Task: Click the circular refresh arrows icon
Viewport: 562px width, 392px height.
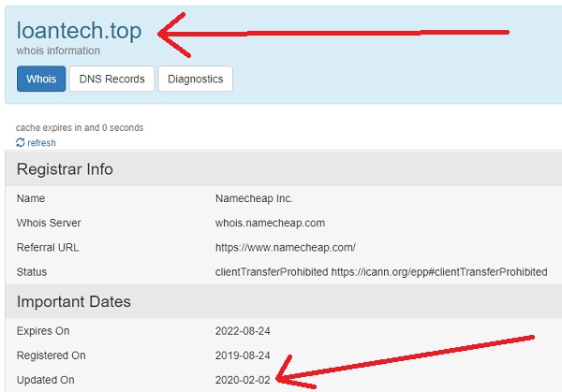Action: pos(21,142)
